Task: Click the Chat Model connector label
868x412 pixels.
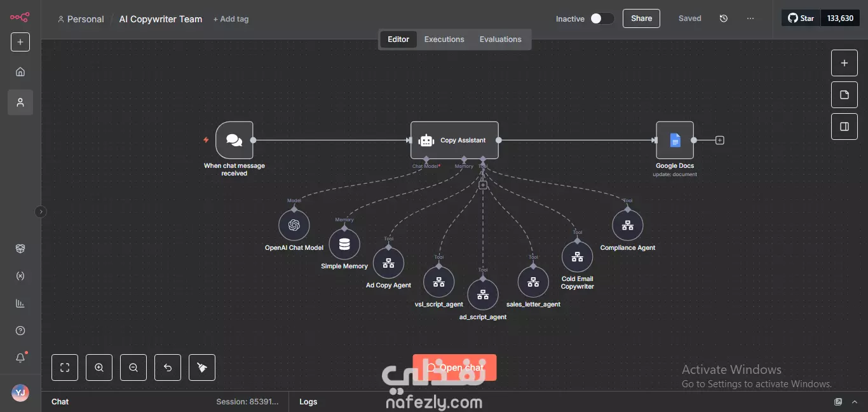Action: pos(426,166)
